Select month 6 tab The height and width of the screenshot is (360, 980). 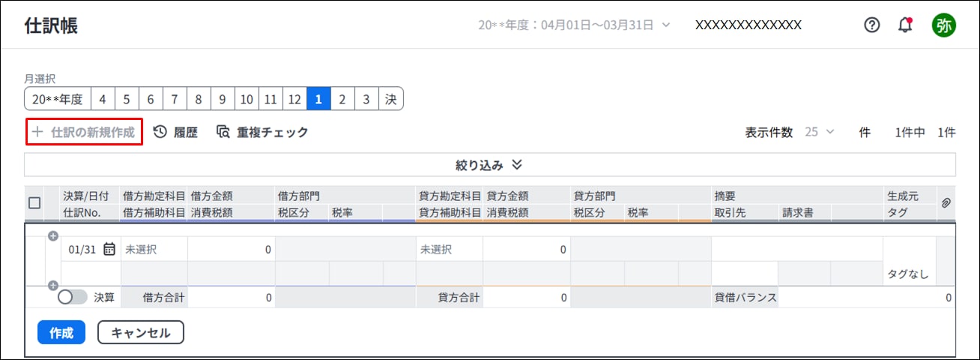(x=151, y=99)
